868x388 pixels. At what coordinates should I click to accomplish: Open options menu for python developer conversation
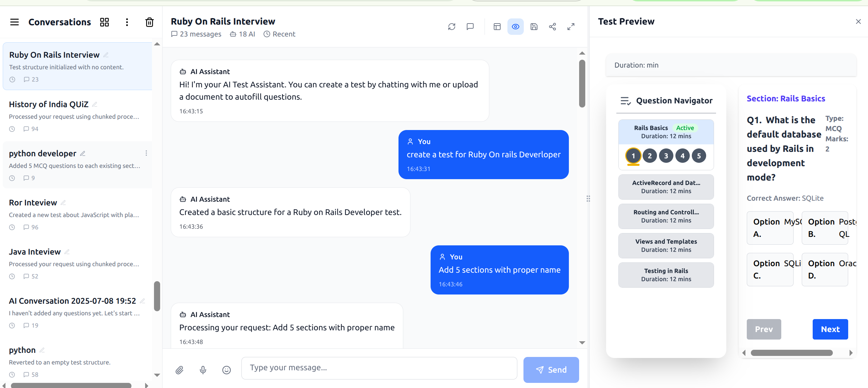click(146, 153)
